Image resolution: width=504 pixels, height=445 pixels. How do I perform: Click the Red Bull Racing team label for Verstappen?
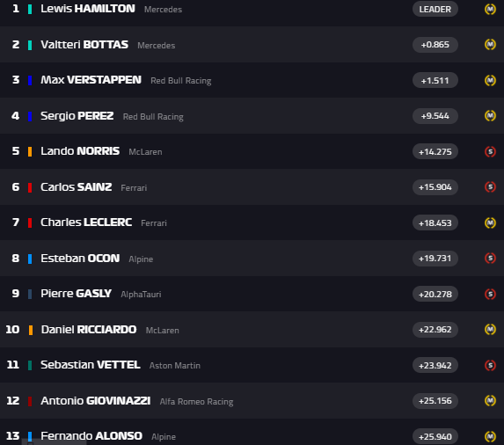tap(181, 81)
